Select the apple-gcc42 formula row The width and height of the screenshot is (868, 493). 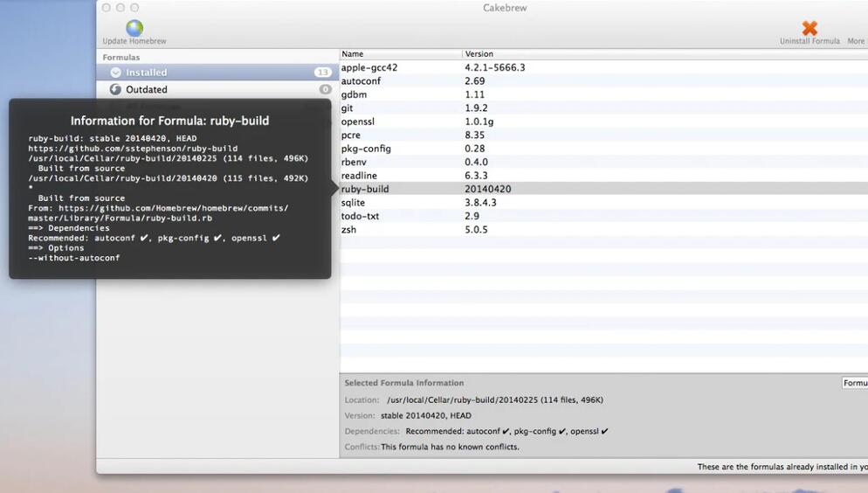click(603, 67)
